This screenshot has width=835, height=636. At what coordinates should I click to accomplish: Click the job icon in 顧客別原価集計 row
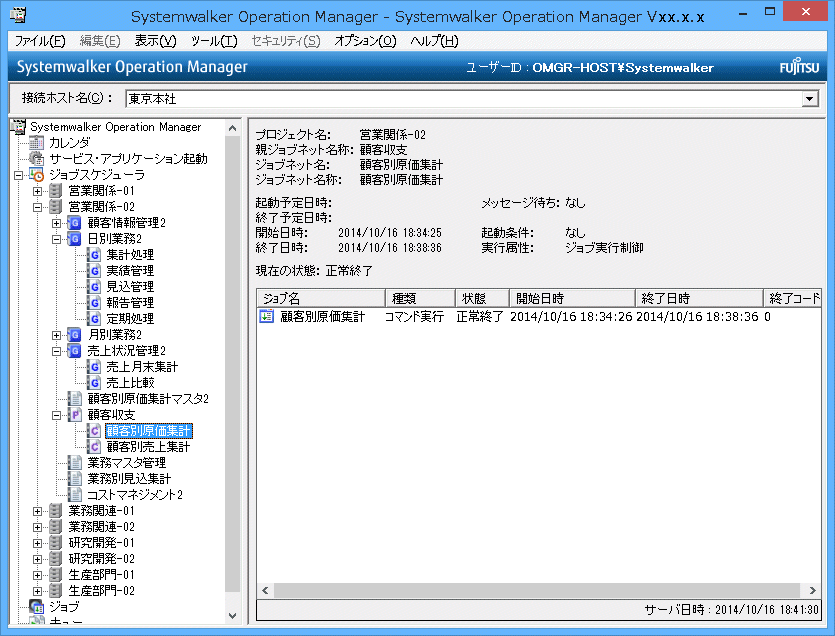(x=267, y=317)
